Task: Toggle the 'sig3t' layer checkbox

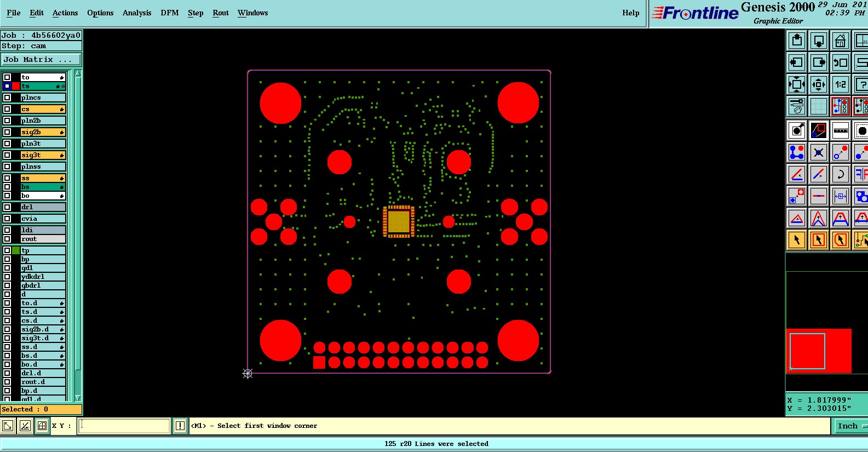Action: [7, 155]
